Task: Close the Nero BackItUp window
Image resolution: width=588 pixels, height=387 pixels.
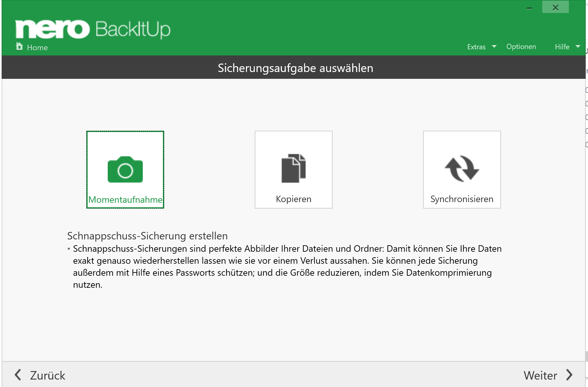Action: 555,7
